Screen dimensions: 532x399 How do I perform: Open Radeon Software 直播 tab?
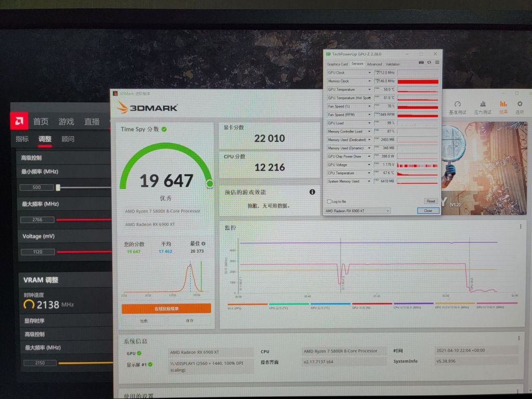click(x=91, y=122)
